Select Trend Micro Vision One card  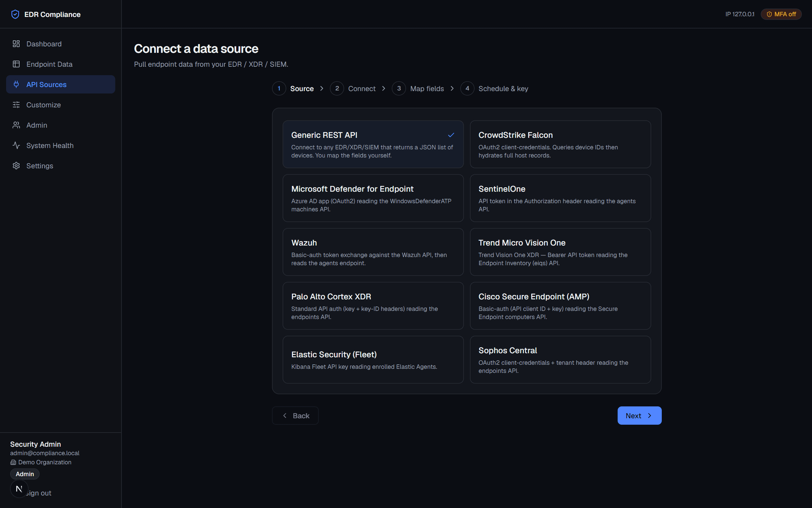(x=560, y=252)
